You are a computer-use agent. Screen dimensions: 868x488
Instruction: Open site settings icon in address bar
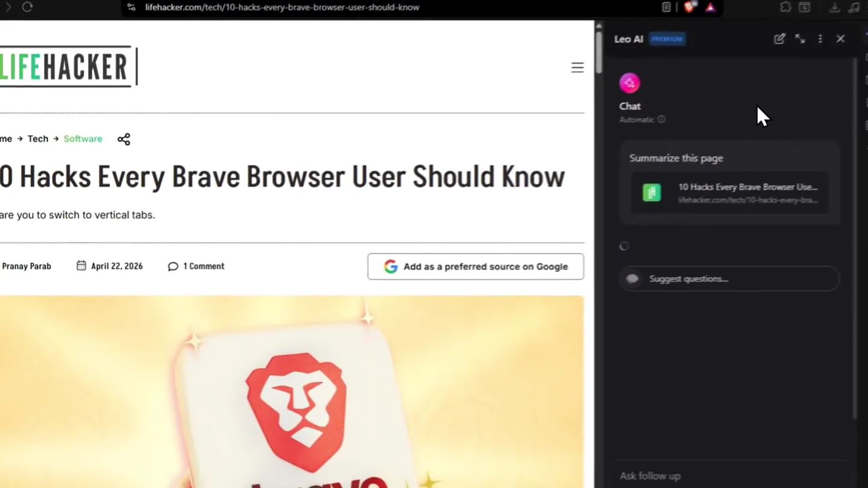click(x=131, y=7)
